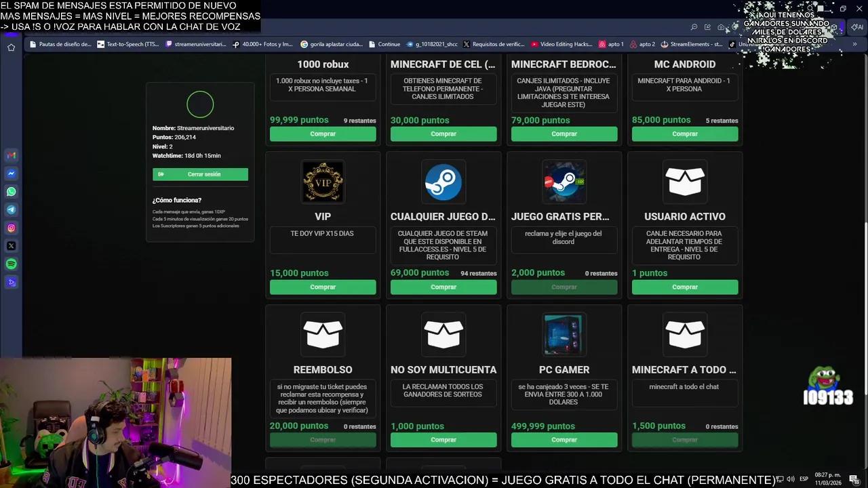This screenshot has height=488, width=868.
Task: Click the '1000 robux' reward title
Action: 323,64
